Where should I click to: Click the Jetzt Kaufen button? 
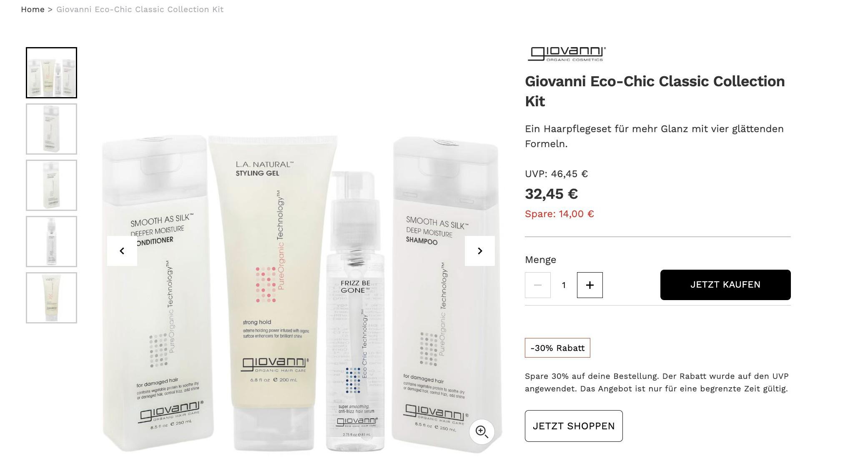point(725,285)
